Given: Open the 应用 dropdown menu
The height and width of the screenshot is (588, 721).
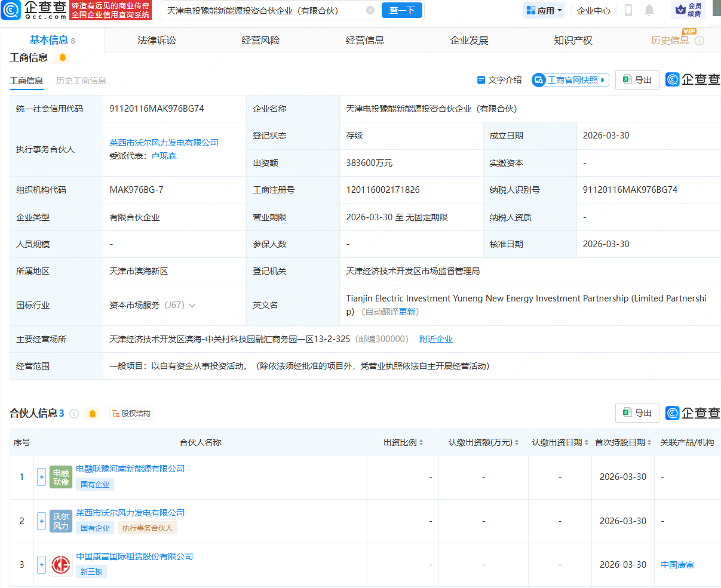Looking at the screenshot, I should tap(544, 10).
